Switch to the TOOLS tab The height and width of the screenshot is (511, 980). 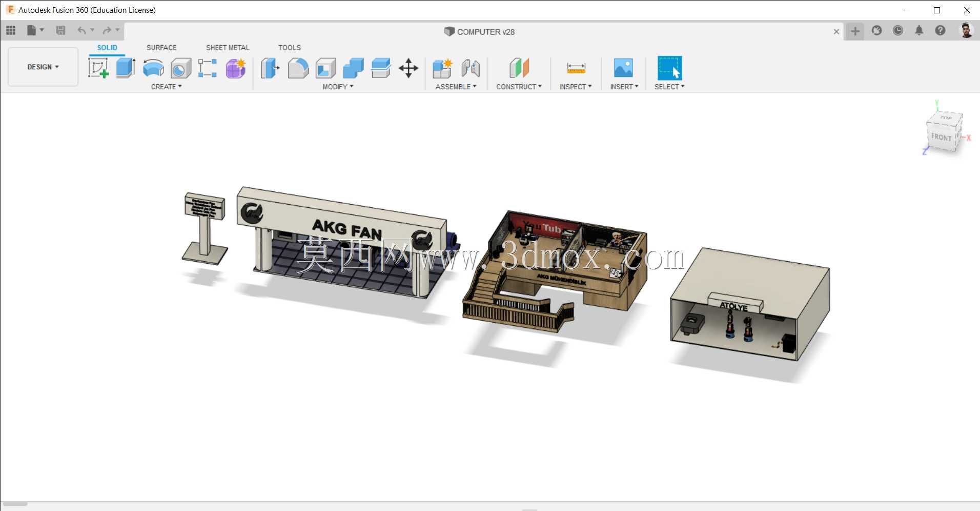coord(290,48)
